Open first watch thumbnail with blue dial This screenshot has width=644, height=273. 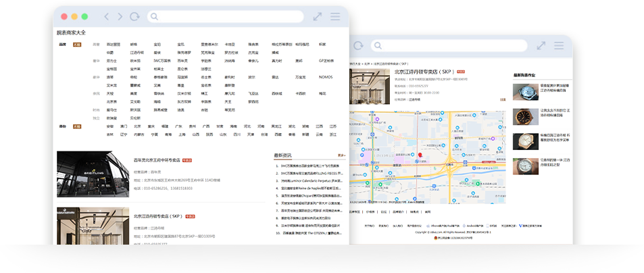tap(525, 92)
